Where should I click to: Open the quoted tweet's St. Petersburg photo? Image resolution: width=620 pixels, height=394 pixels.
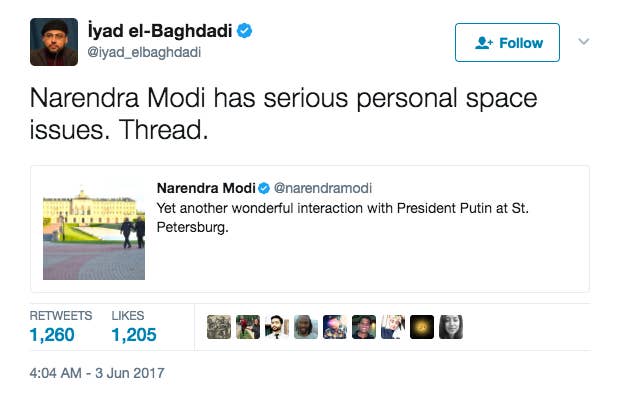(x=94, y=231)
